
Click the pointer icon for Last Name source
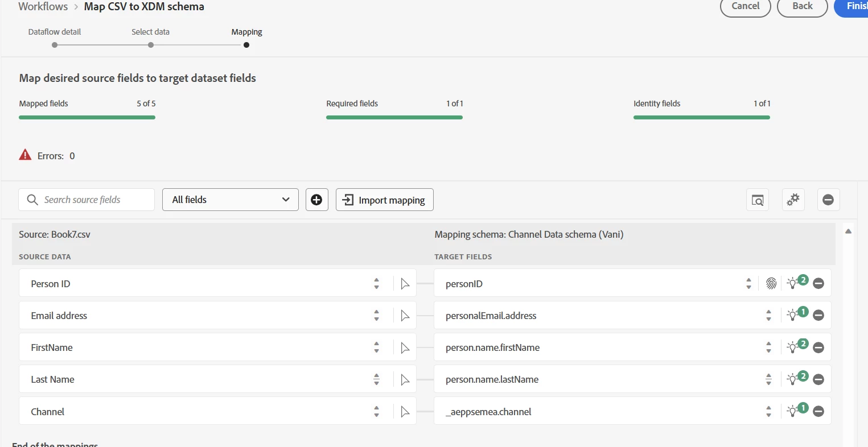point(405,379)
